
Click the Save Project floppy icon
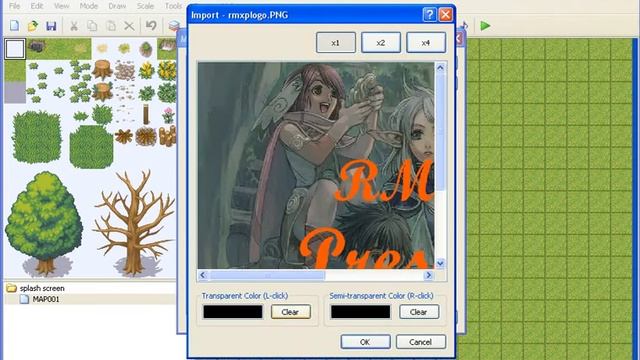pyautogui.click(x=51, y=26)
